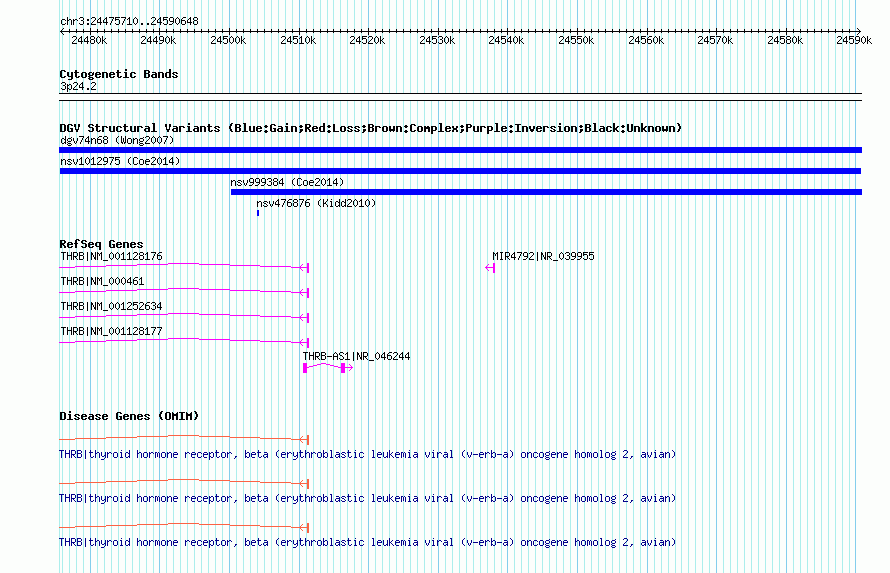Click the THRB|NM_001252634 transcript label
Viewport: 890px width, 573px height.
click(111, 306)
